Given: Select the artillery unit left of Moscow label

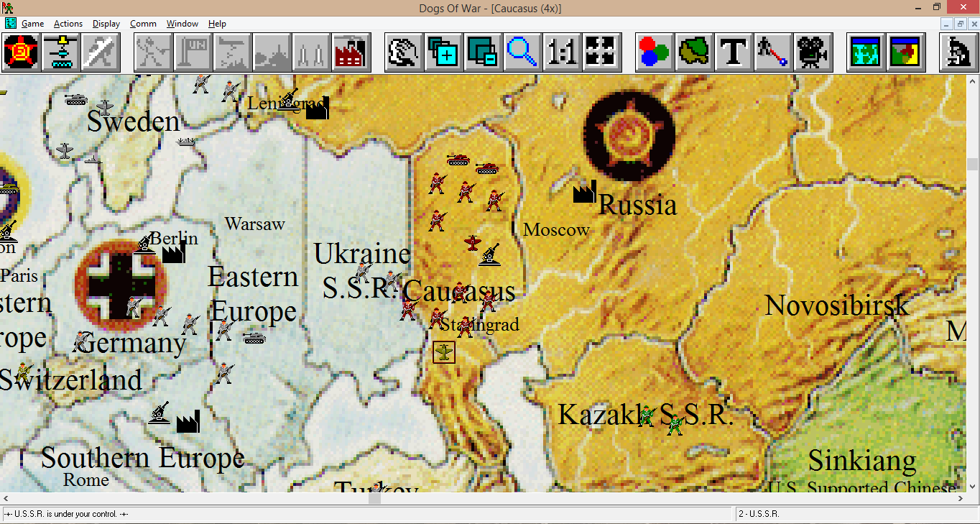Looking at the screenshot, I should [x=489, y=254].
